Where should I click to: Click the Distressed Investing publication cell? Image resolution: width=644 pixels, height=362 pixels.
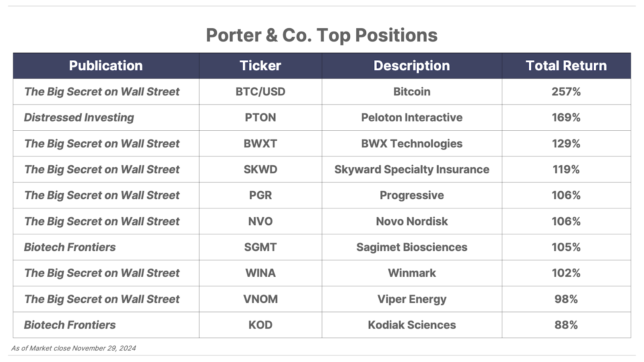106,117
